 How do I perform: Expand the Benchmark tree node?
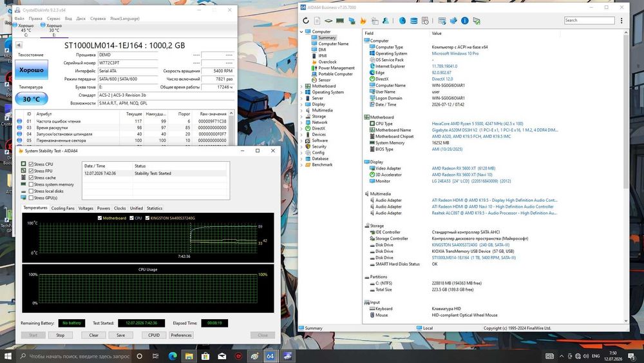(x=301, y=164)
